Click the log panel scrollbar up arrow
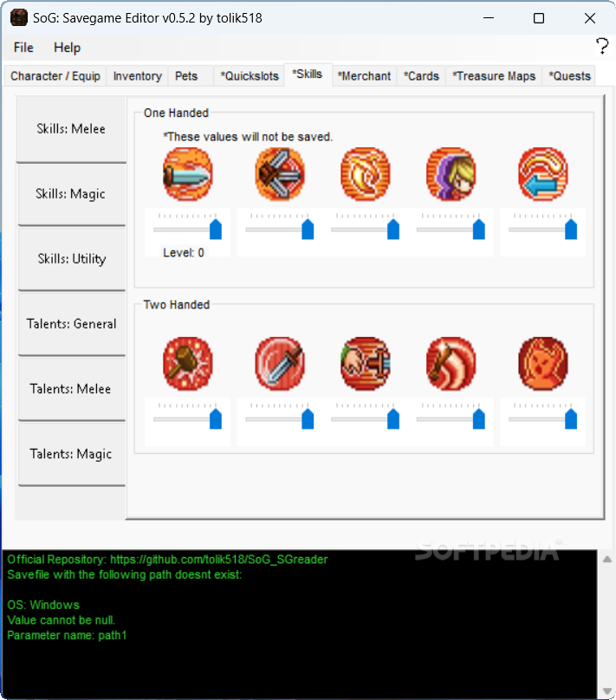 (x=607, y=559)
